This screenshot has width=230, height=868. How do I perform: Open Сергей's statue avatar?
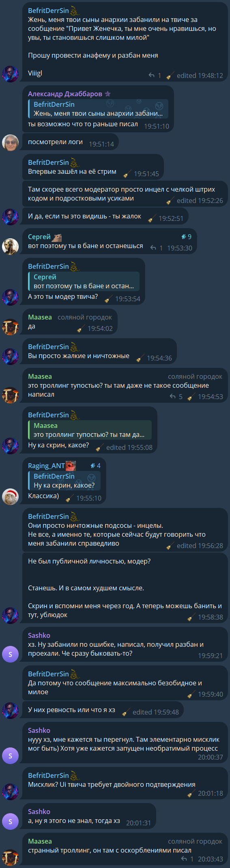point(11,246)
